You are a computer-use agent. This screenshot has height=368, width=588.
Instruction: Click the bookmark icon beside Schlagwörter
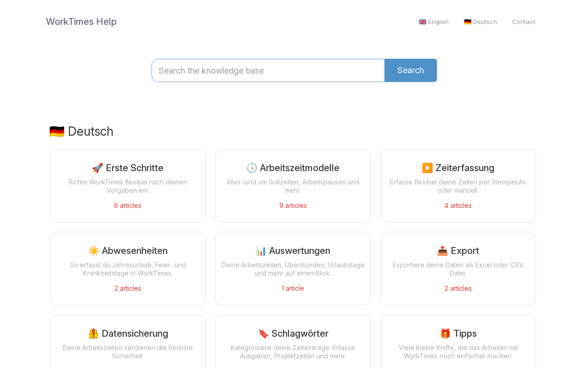pos(263,333)
